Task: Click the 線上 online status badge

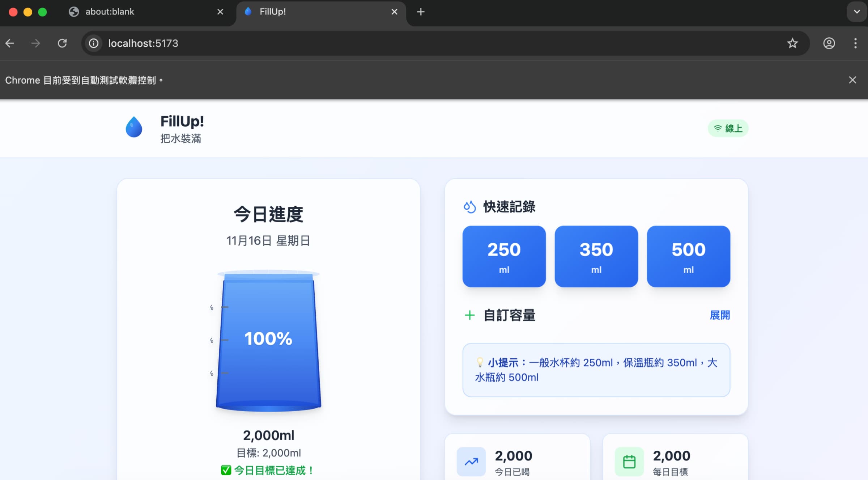Action: [x=728, y=128]
